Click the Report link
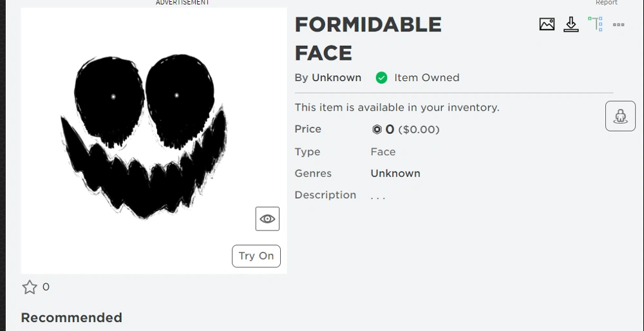This screenshot has height=331, width=644. [x=607, y=3]
